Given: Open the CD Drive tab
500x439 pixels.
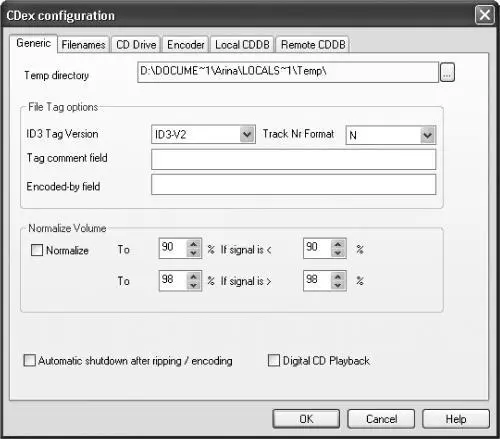Looking at the screenshot, I should (x=136, y=45).
